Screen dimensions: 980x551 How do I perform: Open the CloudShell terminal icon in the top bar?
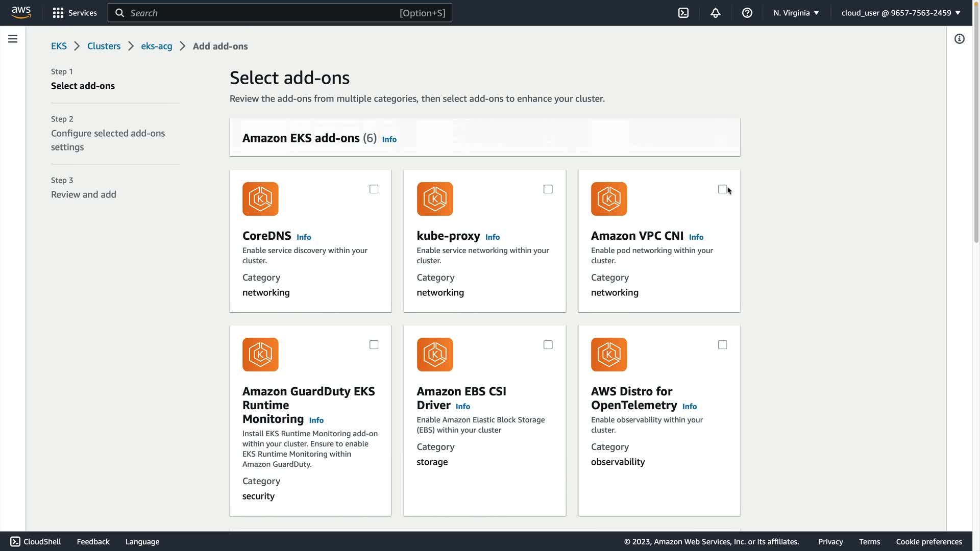point(683,13)
